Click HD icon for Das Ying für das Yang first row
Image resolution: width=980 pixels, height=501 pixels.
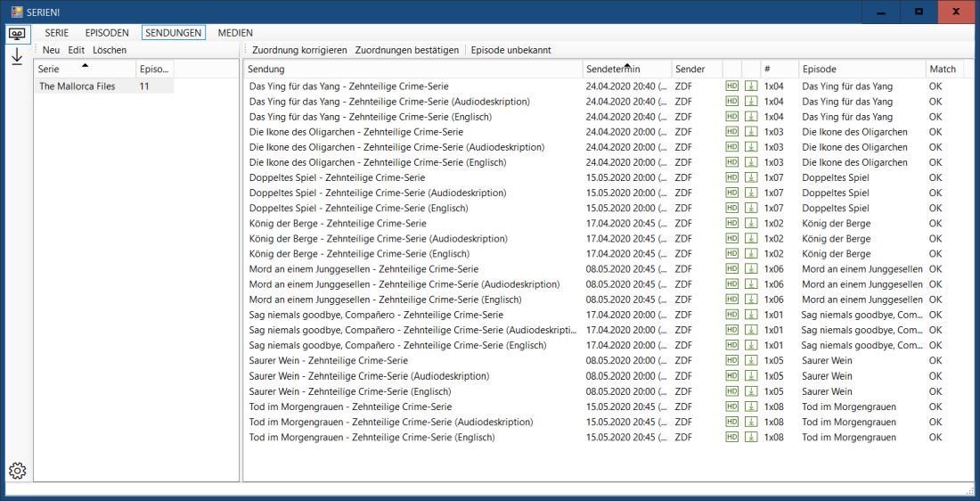(x=731, y=86)
